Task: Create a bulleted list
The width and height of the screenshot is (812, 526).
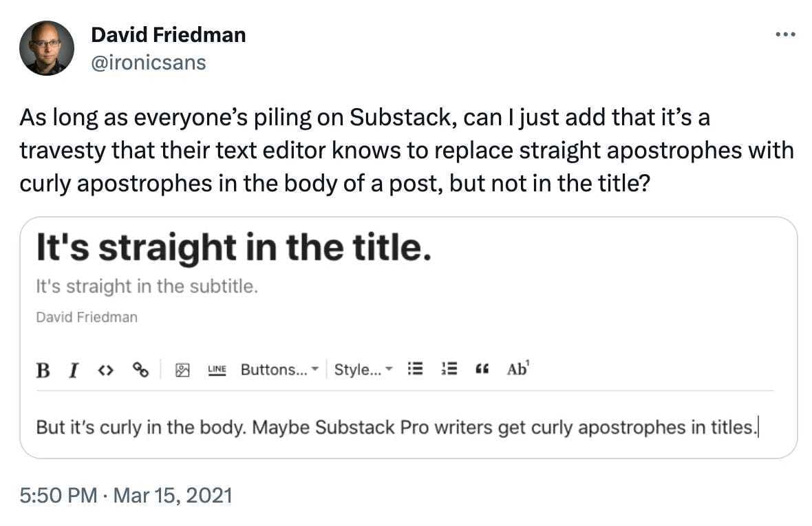Action: (x=416, y=369)
